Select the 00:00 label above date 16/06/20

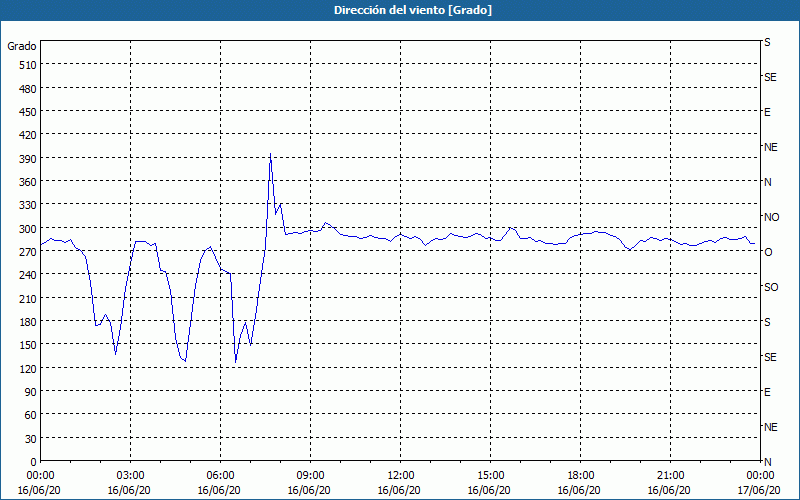(x=40, y=476)
